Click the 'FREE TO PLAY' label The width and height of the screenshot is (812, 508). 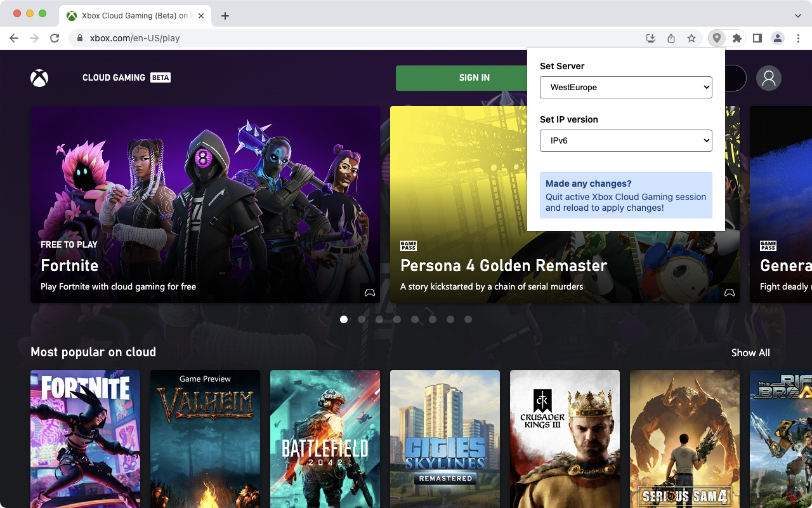[69, 244]
